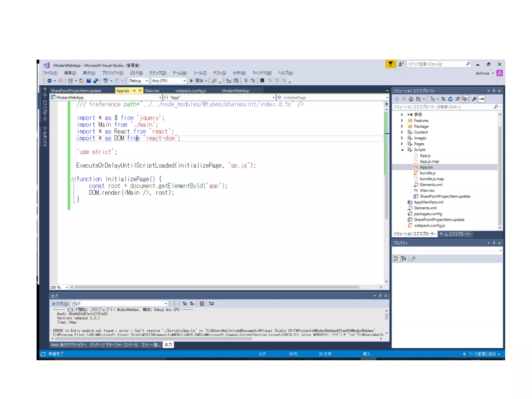Click the editor horizontal scrollbar track

[369, 287]
